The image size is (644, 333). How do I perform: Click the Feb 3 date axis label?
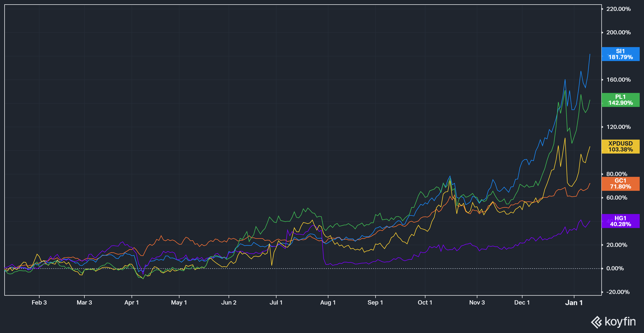(x=39, y=303)
